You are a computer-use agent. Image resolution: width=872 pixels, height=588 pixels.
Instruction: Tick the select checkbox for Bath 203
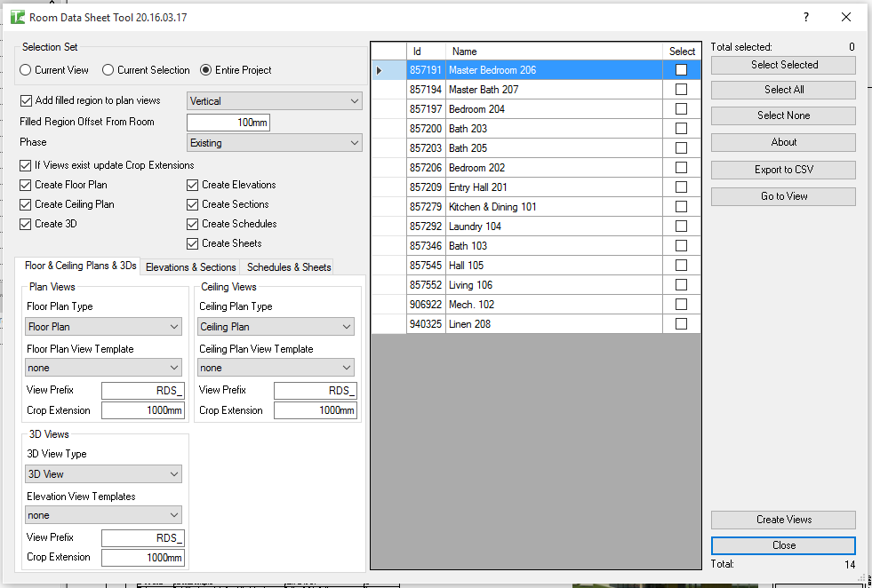[682, 129]
